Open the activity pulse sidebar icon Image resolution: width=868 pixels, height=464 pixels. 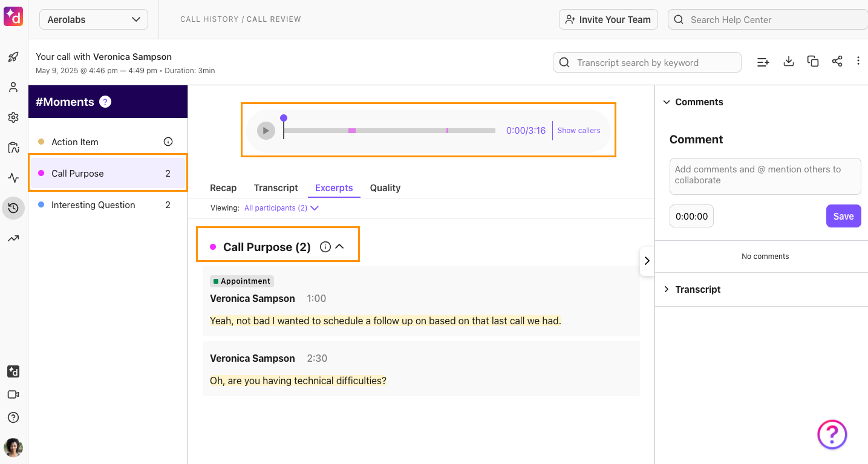pos(13,178)
